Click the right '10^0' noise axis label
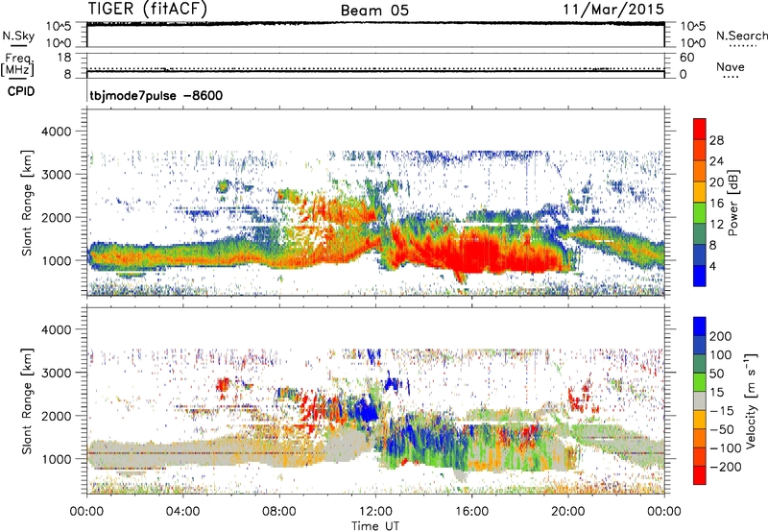 (692, 43)
